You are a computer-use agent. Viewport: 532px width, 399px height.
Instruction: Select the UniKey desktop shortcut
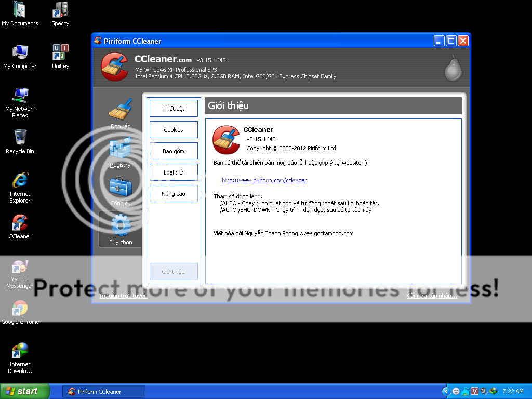click(60, 57)
